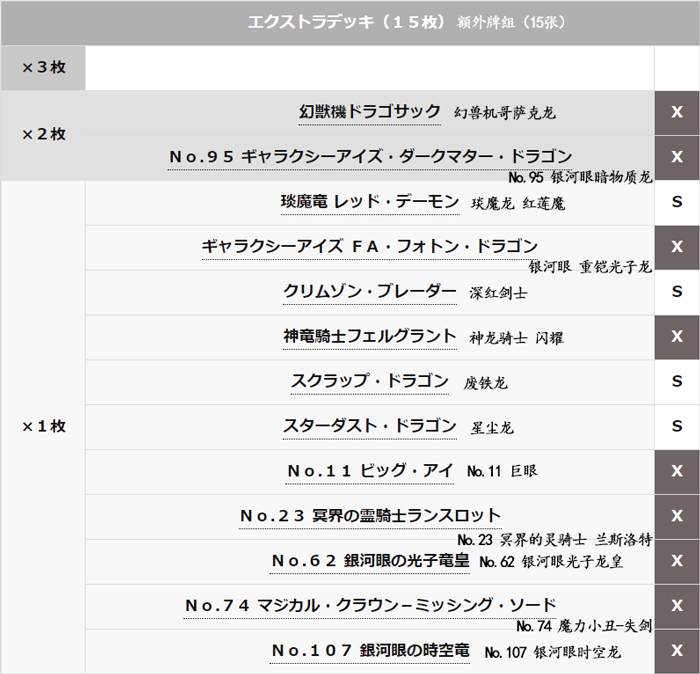Click the X cell beside 幻獣機ドラゴサック

pos(677,112)
